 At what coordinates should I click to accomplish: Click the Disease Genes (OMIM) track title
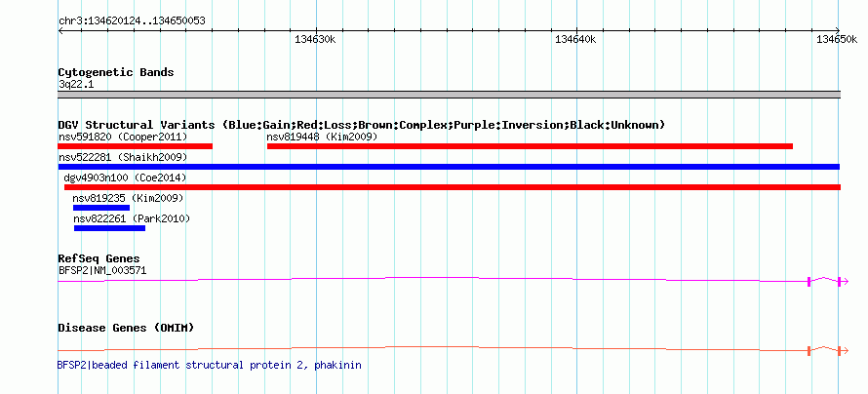[126, 328]
